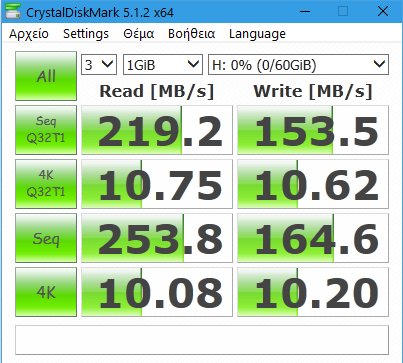Image resolution: width=403 pixels, height=363 pixels.
Task: Open the Βοήθεια menu
Action: tap(191, 34)
